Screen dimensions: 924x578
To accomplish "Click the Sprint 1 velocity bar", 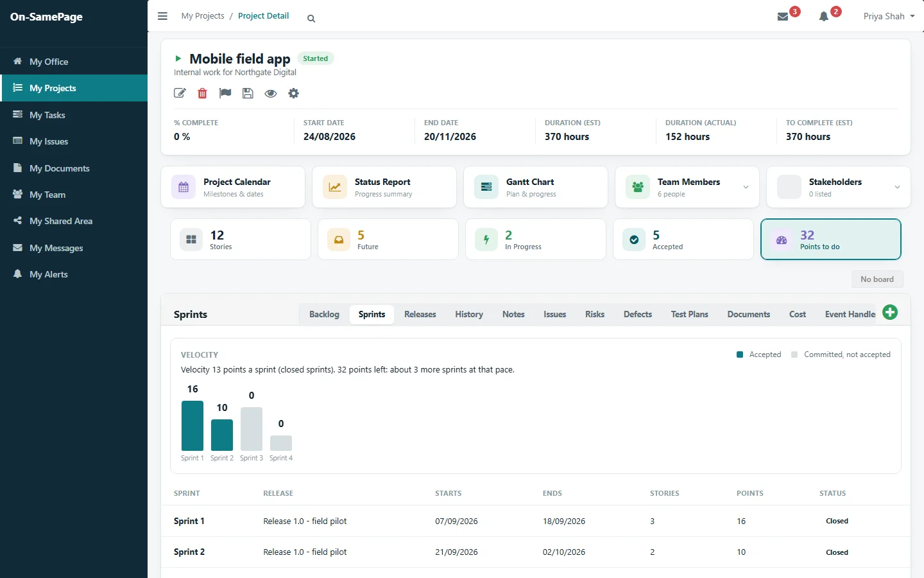I will [x=193, y=426].
